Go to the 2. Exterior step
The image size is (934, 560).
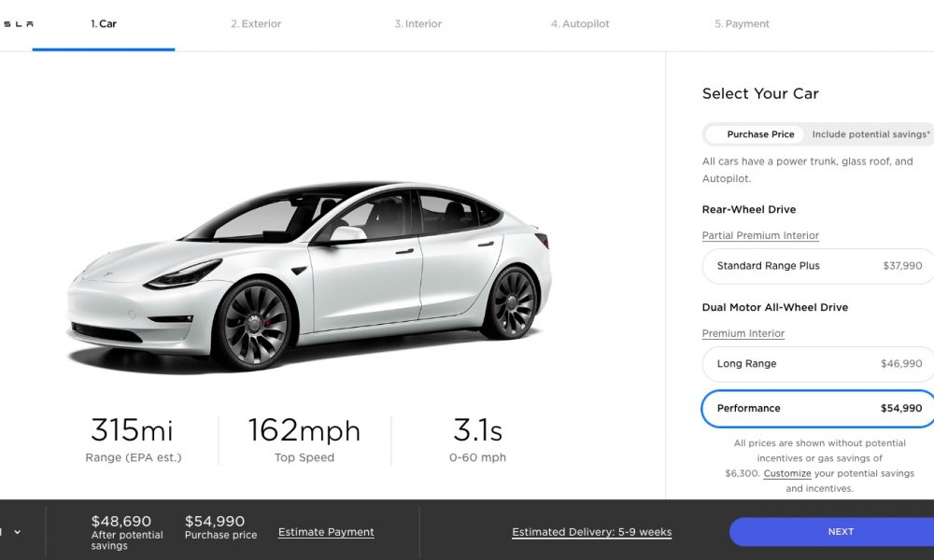click(x=256, y=24)
